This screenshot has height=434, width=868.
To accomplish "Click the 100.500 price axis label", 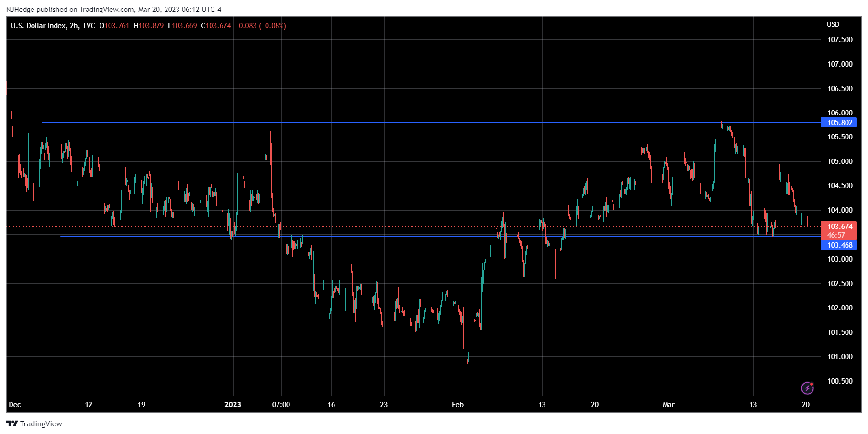I will [x=840, y=381].
